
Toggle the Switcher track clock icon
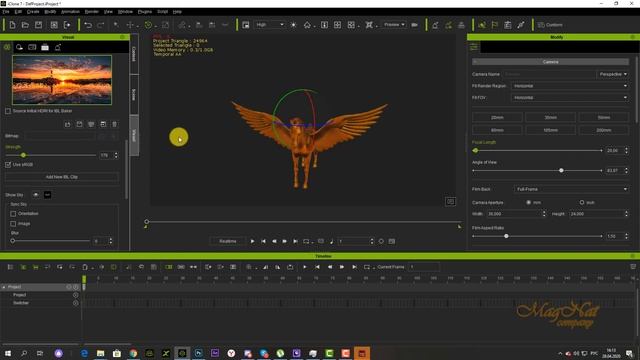(x=76, y=303)
